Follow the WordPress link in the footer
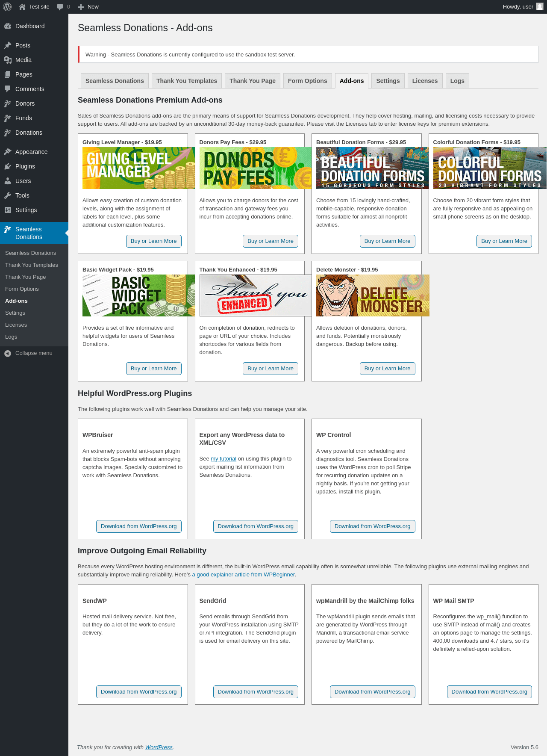The image size is (547, 756). [159, 747]
